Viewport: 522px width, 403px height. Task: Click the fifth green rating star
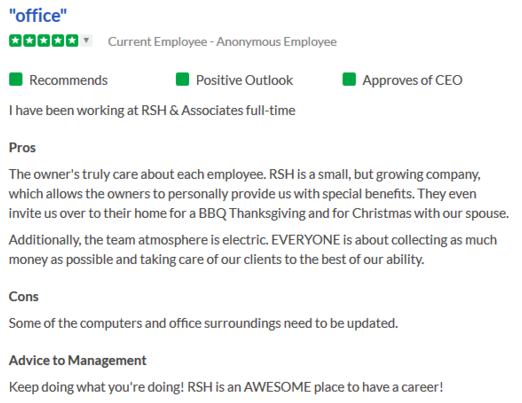point(72,41)
